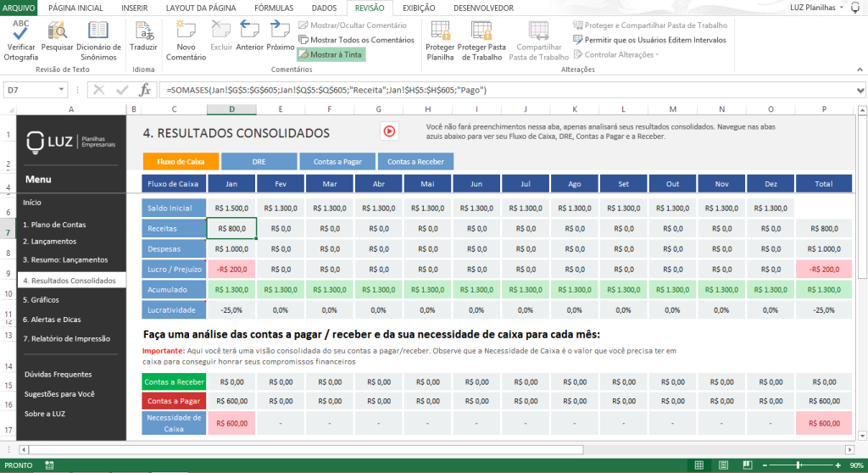
Task: Click the DRE blue button
Action: (x=259, y=161)
